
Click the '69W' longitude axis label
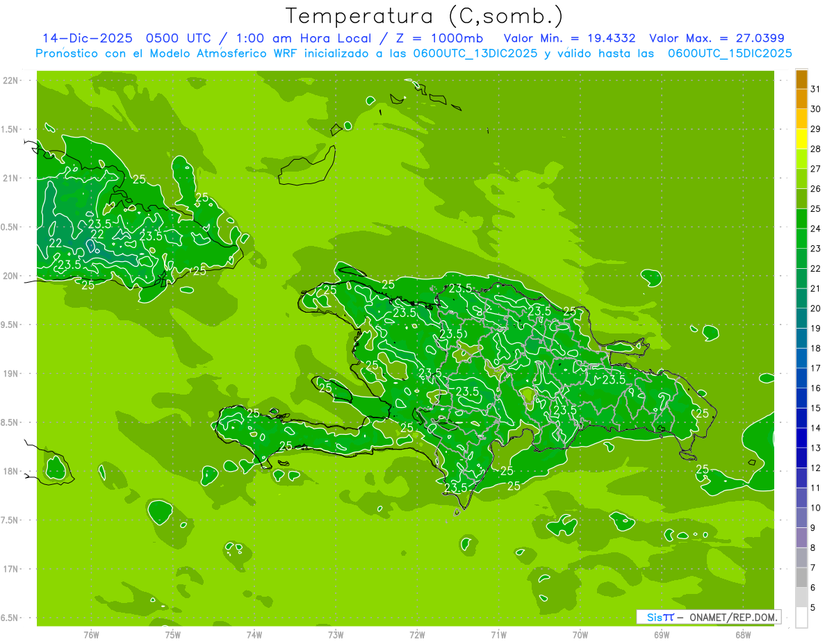662,634
